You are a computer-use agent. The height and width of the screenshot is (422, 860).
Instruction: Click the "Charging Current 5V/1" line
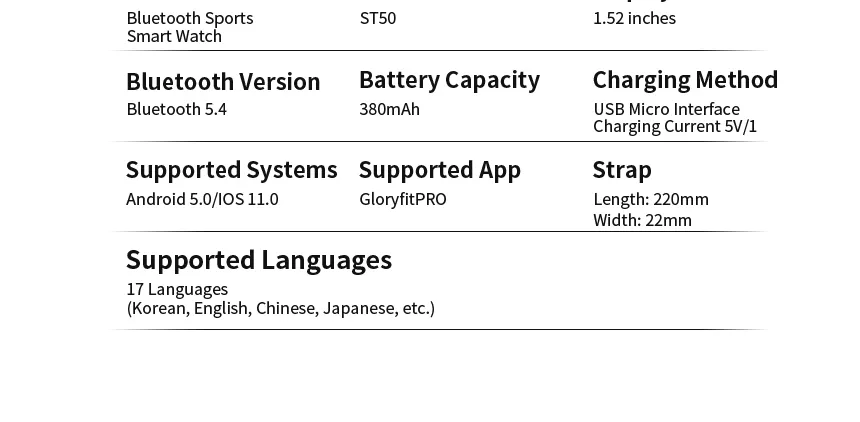point(675,126)
